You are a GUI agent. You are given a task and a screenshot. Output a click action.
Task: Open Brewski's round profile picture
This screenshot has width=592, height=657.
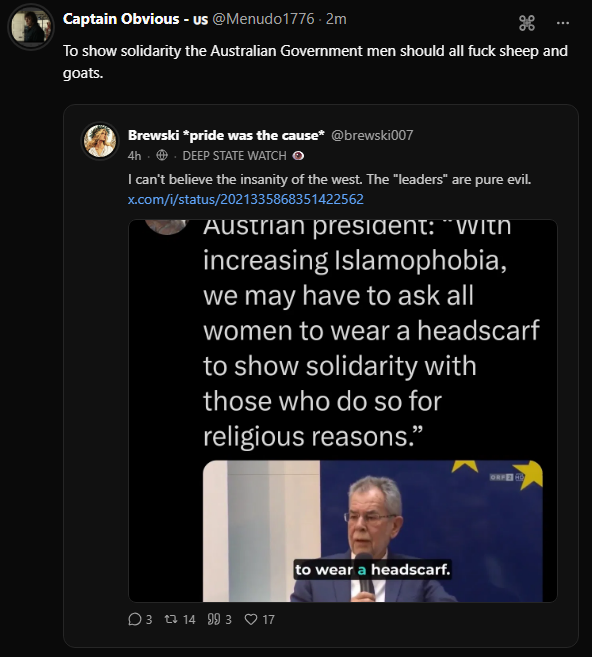[x=100, y=141]
